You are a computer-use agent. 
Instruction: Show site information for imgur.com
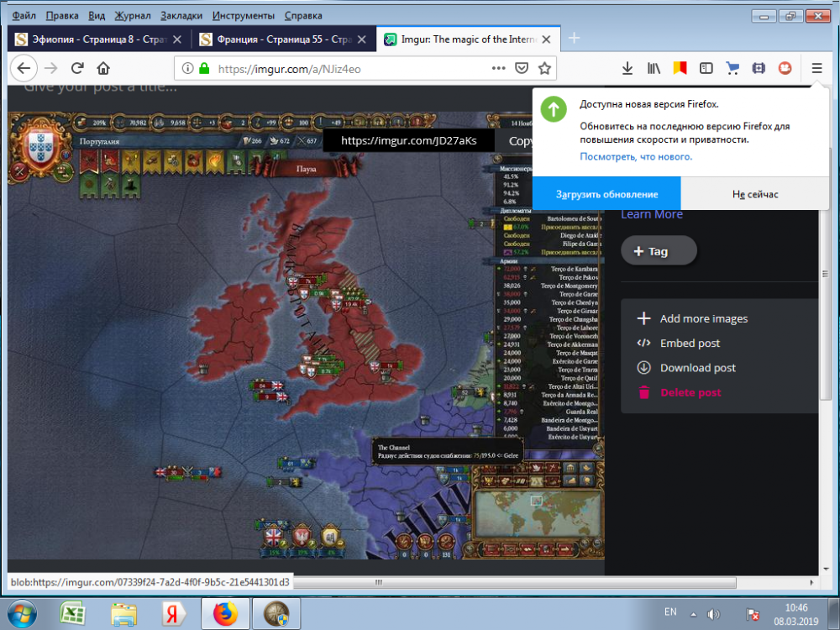(x=187, y=69)
